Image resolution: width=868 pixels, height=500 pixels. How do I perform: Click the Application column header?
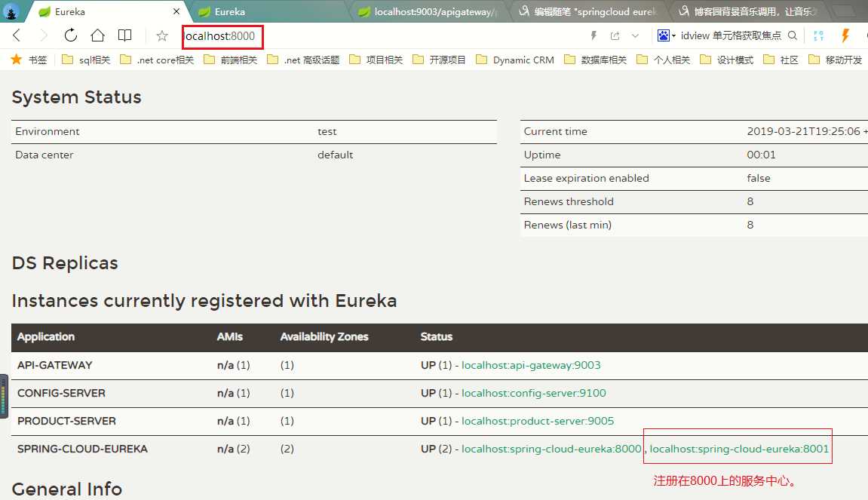46,336
